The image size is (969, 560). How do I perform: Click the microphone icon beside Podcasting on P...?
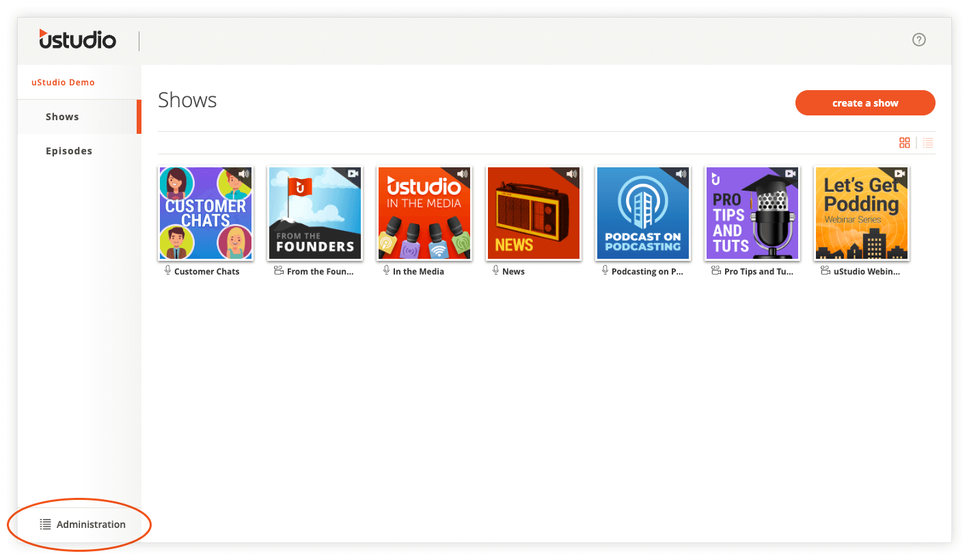tap(605, 270)
